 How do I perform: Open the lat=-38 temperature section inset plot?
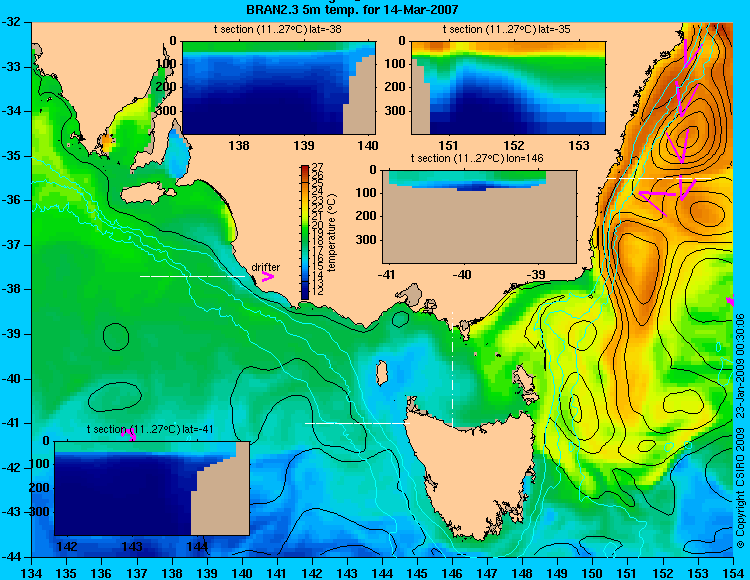pos(279,88)
